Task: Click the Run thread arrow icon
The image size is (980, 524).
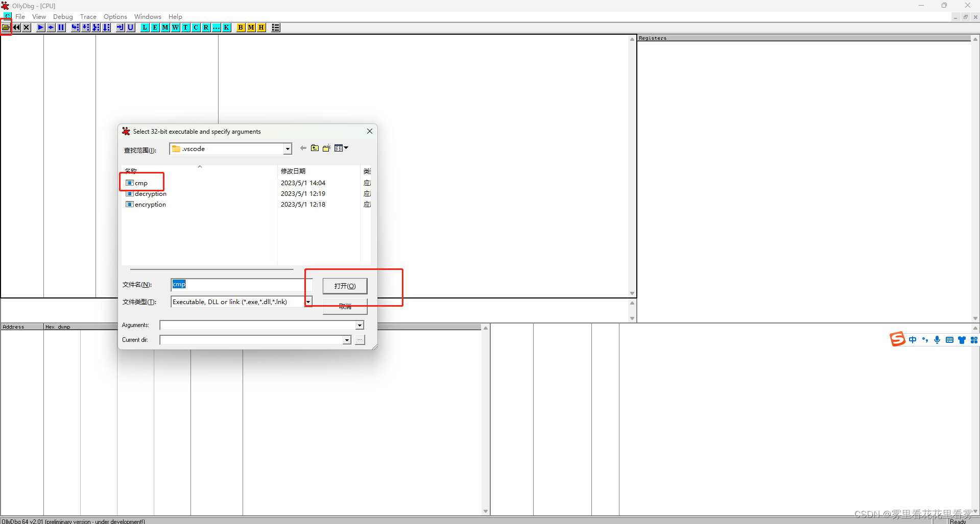Action: pyautogui.click(x=51, y=28)
